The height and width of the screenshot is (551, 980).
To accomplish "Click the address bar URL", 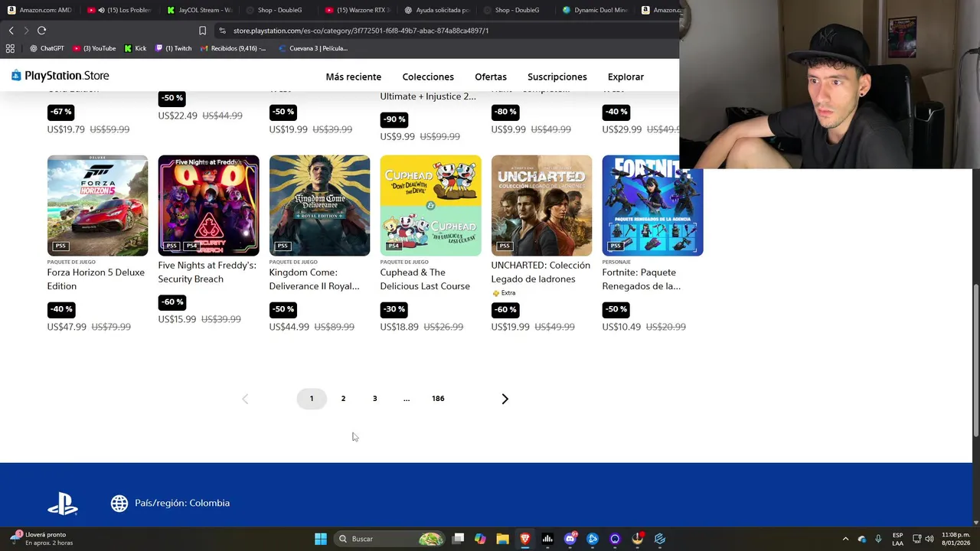I will point(361,31).
